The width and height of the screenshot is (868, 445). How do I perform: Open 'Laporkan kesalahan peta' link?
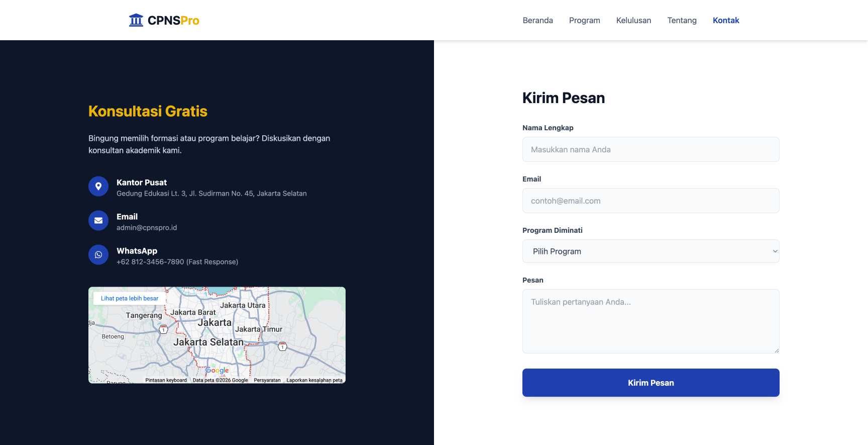click(314, 380)
